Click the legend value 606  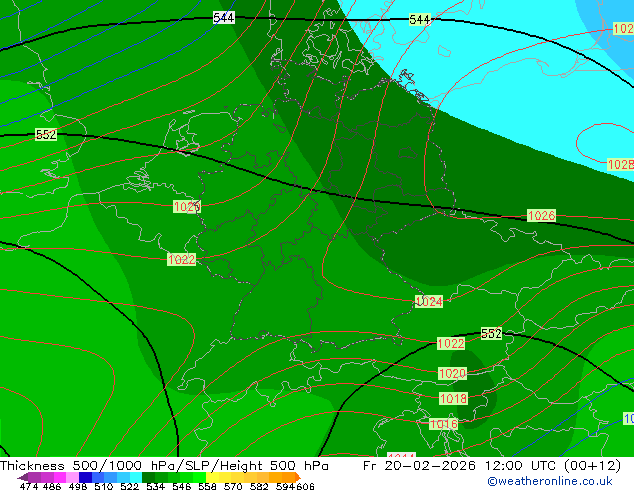click(x=305, y=486)
